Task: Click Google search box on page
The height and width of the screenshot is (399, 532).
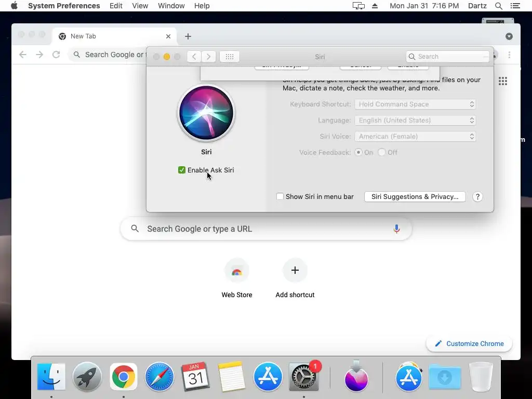Action: click(x=266, y=229)
